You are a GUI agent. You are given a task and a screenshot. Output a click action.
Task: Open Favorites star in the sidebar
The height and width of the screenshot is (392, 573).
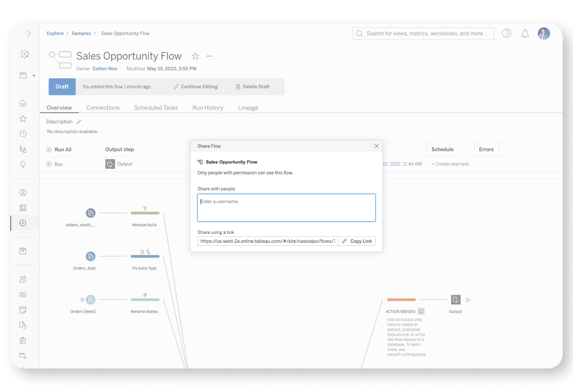pos(23,118)
